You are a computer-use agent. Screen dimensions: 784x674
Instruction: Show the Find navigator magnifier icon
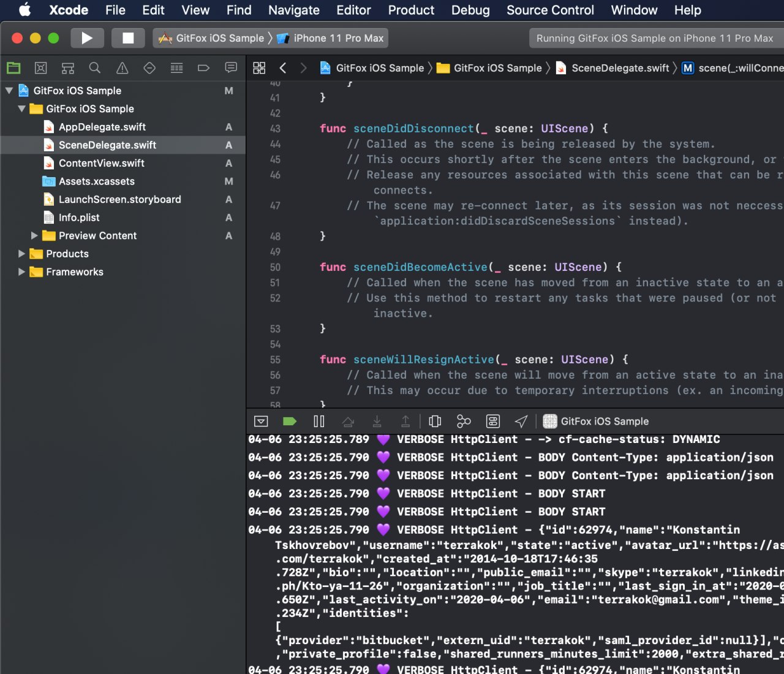[95, 68]
